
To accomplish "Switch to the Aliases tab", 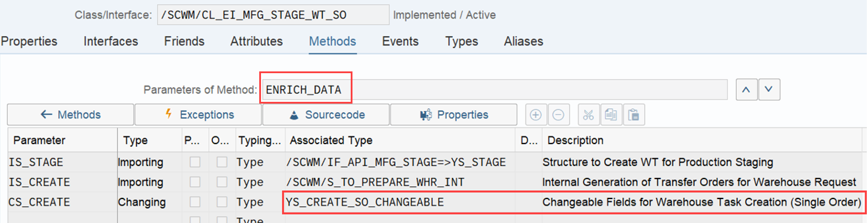I will pyautogui.click(x=524, y=42).
